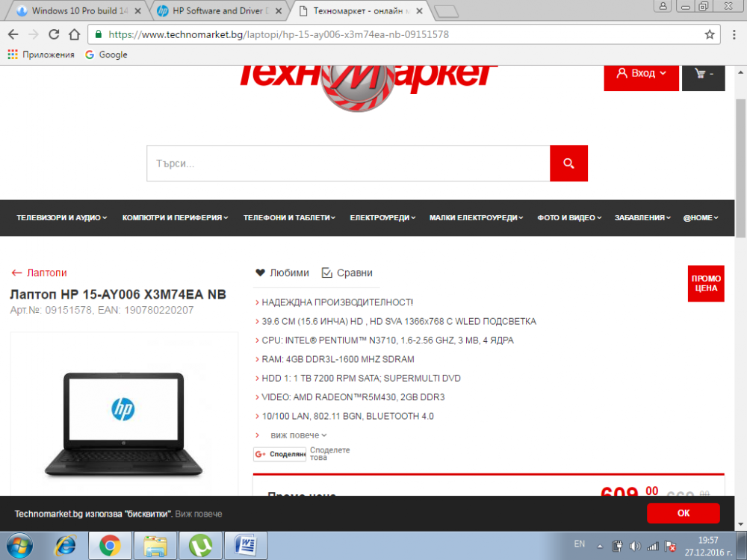This screenshot has height=560, width=747.
Task: Focus the Търси search field
Action: pos(348,164)
